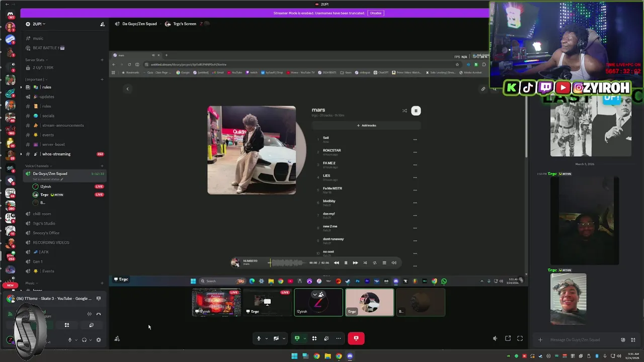The image size is (644, 362).
Task: Add attachment with plus button in chat
Action: (540, 340)
